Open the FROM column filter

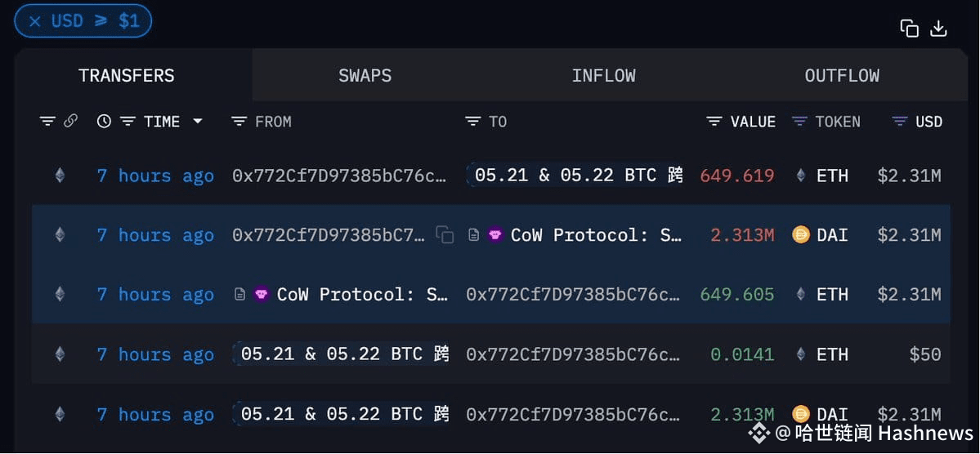click(239, 121)
